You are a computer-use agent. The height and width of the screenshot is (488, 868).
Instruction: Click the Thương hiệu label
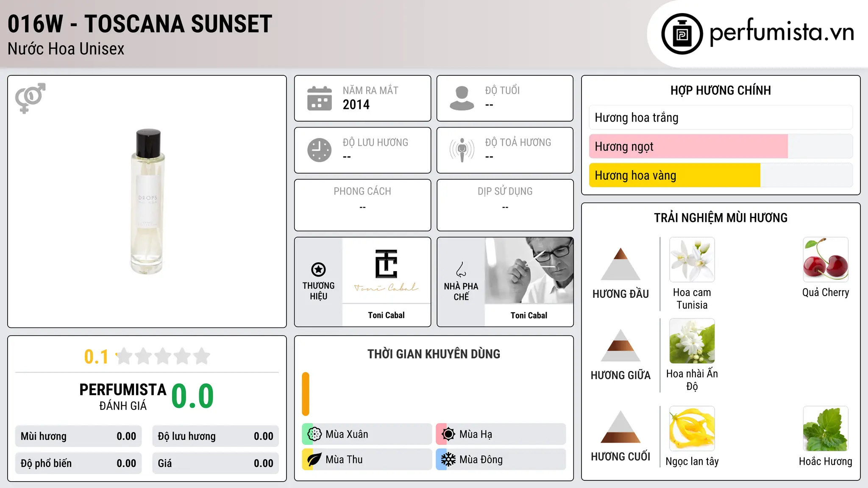[318, 291]
